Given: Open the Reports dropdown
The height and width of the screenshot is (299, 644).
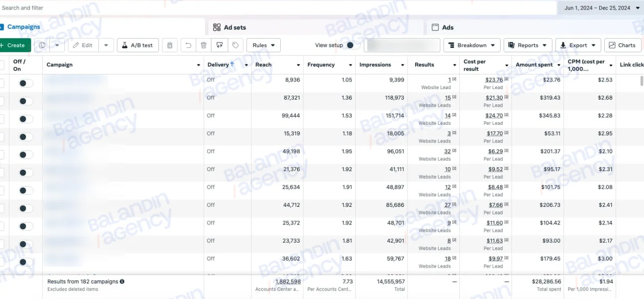Looking at the screenshot, I should pyautogui.click(x=528, y=45).
